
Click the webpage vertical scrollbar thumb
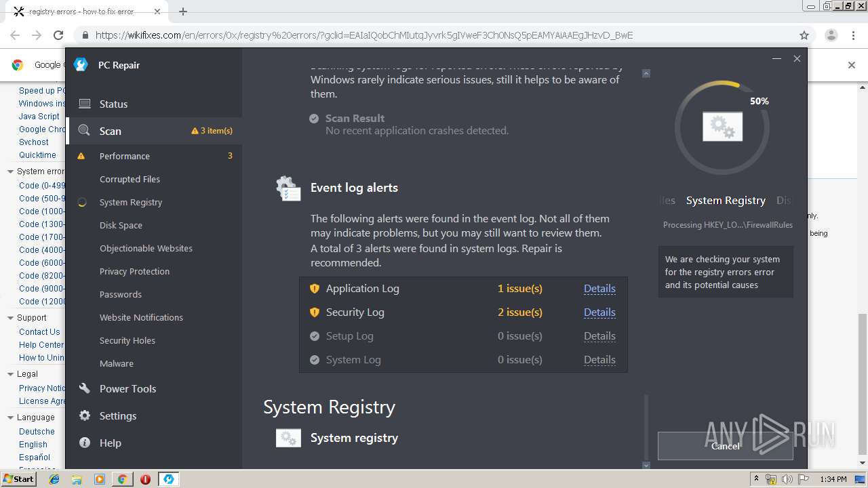(x=862, y=384)
